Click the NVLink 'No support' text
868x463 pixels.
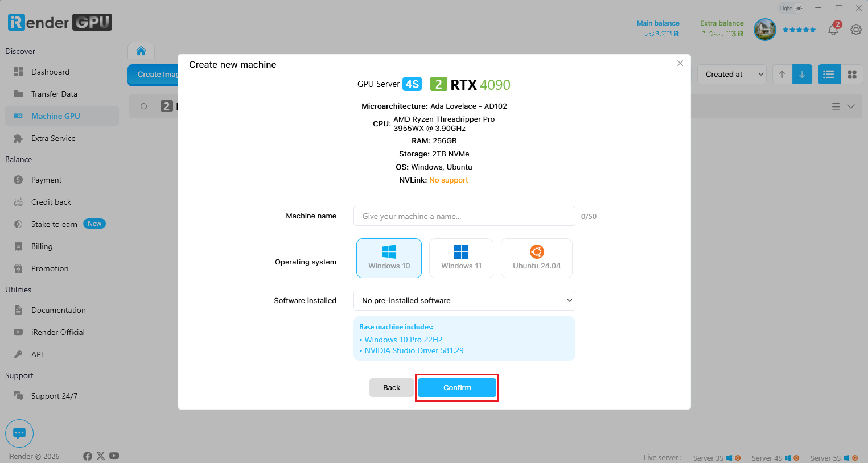point(449,180)
